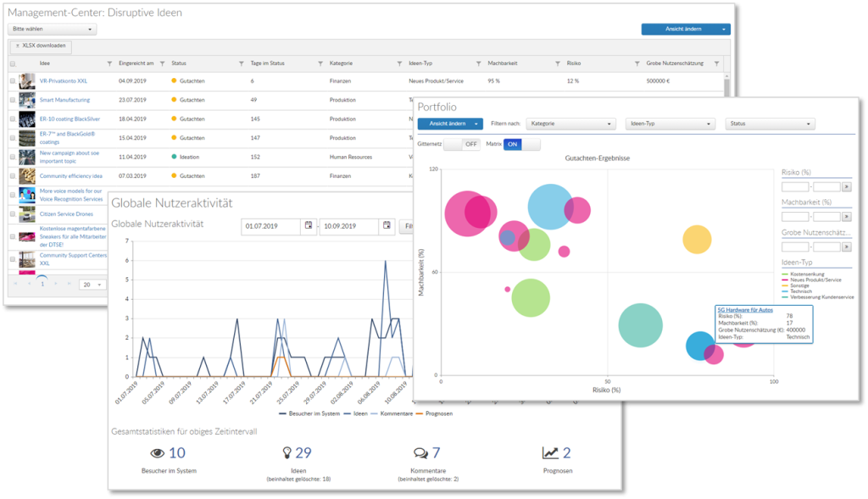Screen dimensions: 868x499
Task: Open the calendar picker for 10.09.2019
Action: pos(387,225)
